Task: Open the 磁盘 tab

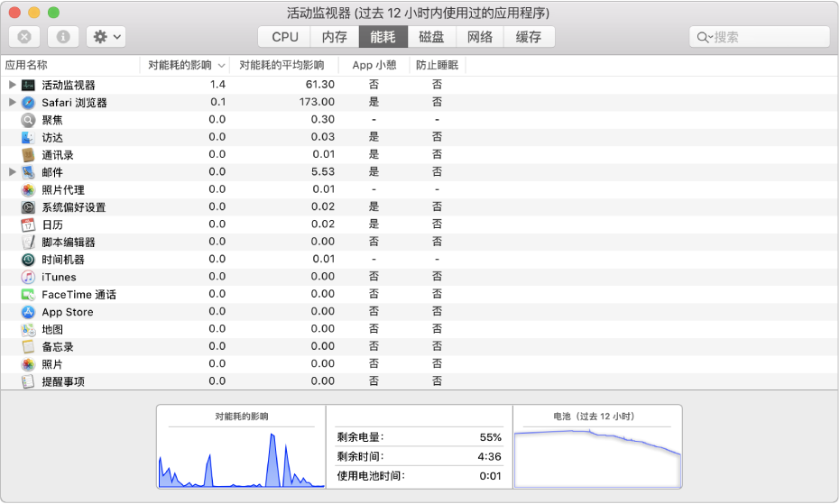Action: click(431, 37)
